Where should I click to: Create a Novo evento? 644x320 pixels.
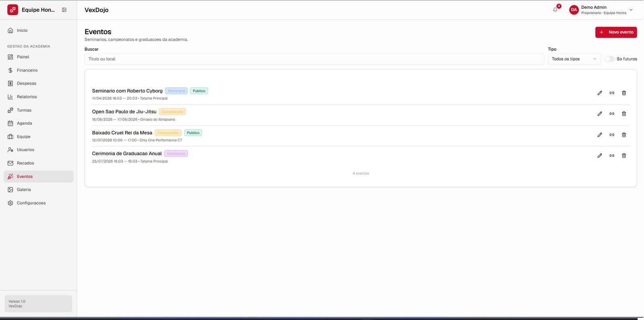click(x=616, y=32)
